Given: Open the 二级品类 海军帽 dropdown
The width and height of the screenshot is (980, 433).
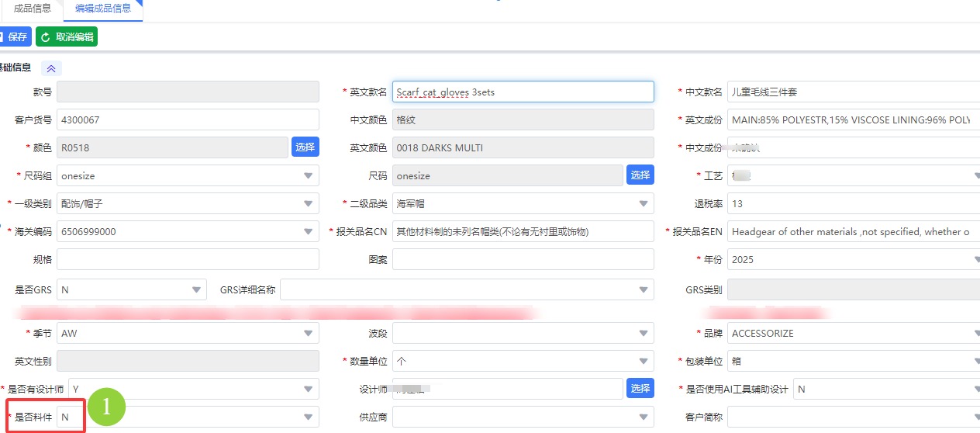Looking at the screenshot, I should pos(644,204).
